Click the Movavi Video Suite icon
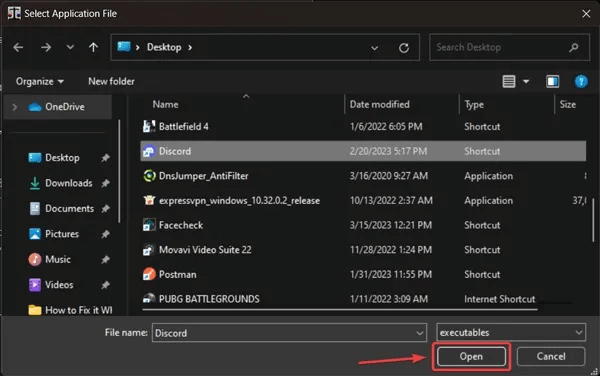 [149, 250]
